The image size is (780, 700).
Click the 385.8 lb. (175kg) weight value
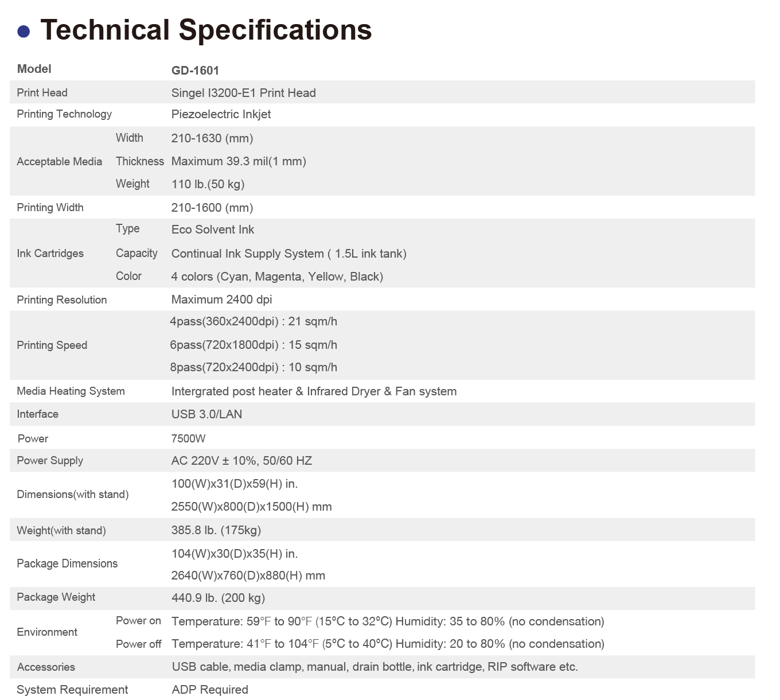click(216, 530)
